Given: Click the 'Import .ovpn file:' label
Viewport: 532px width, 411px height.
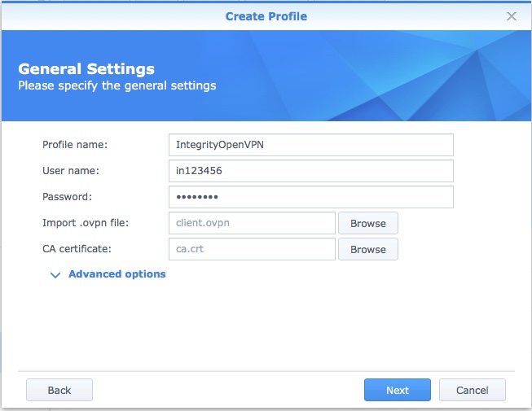Looking at the screenshot, I should (86, 223).
